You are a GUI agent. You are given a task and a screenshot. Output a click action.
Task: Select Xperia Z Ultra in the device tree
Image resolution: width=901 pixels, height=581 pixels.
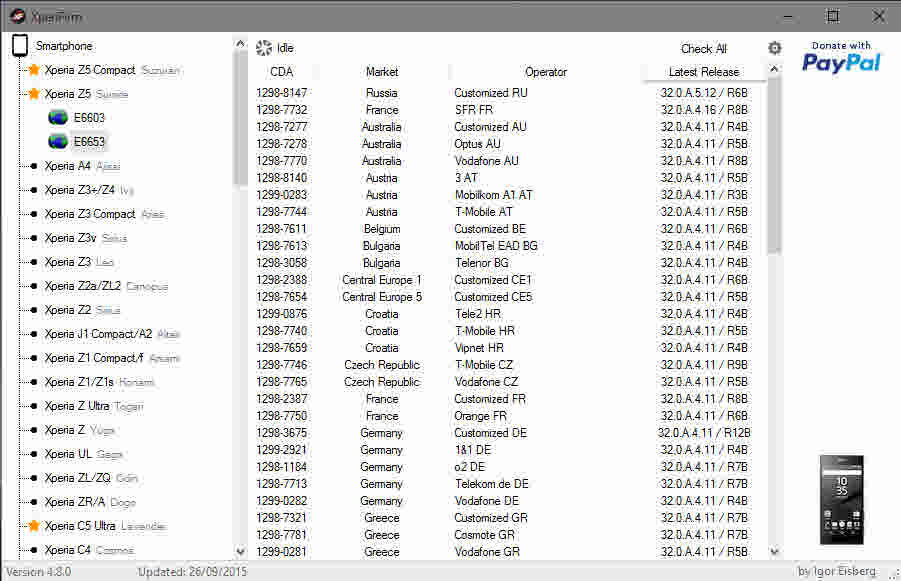[x=77, y=406]
